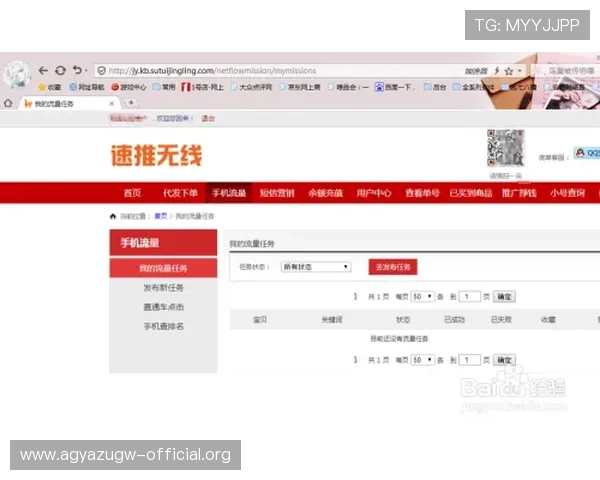This screenshot has height=480, width=600.
Task: Click page 1 in lower pagination
Action: (x=355, y=360)
